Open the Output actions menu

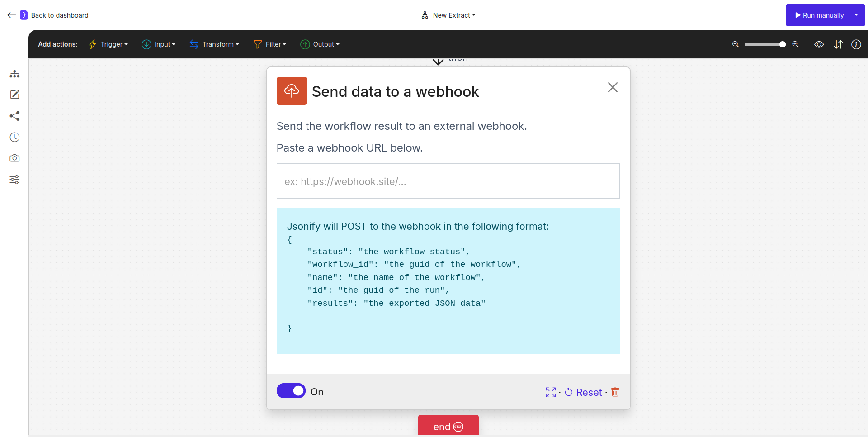(x=320, y=44)
